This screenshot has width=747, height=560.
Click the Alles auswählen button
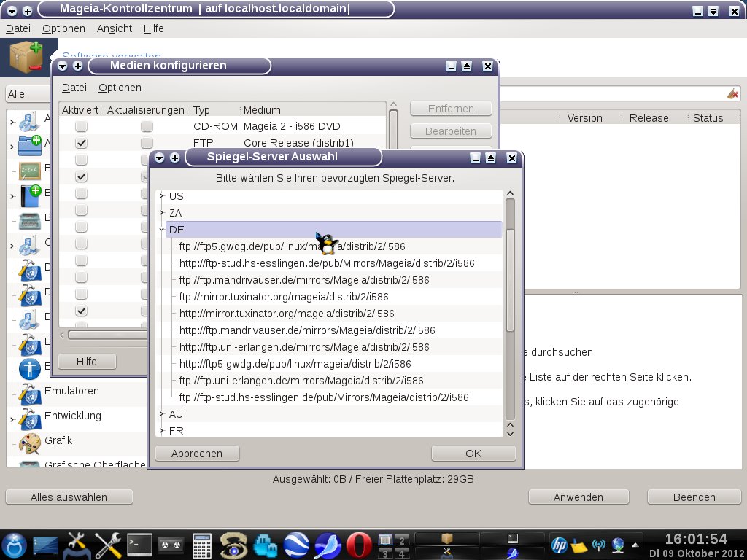pos(69,497)
